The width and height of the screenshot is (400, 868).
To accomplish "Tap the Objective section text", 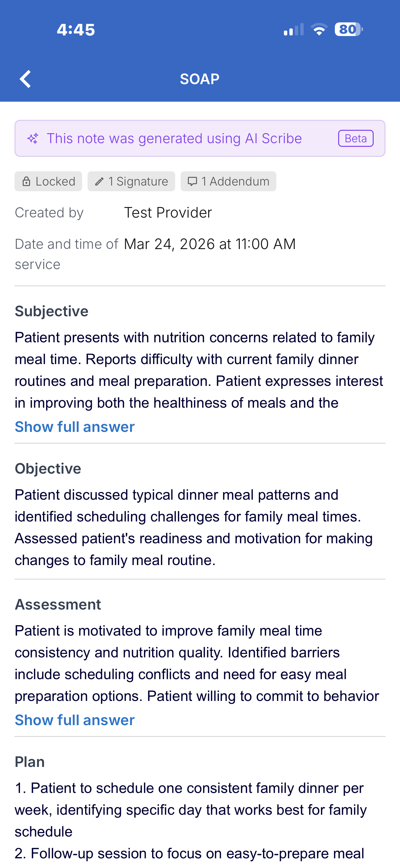I will click(194, 528).
